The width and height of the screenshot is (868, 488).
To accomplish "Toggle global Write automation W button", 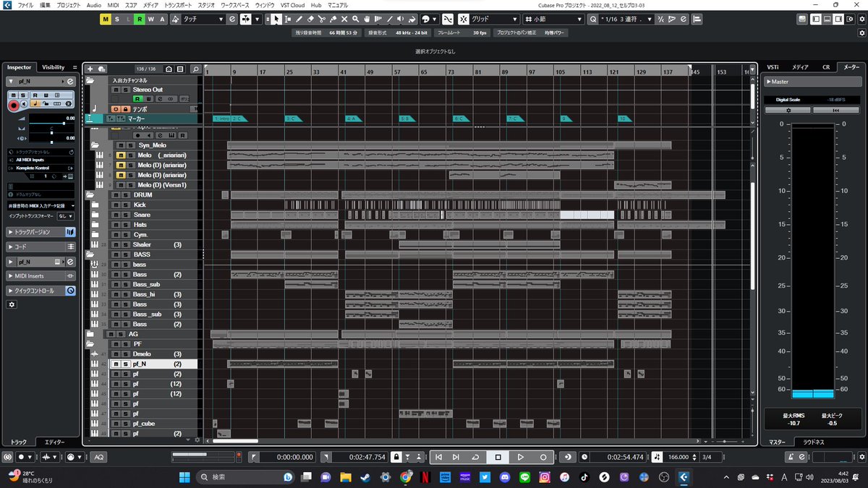I will [150, 20].
